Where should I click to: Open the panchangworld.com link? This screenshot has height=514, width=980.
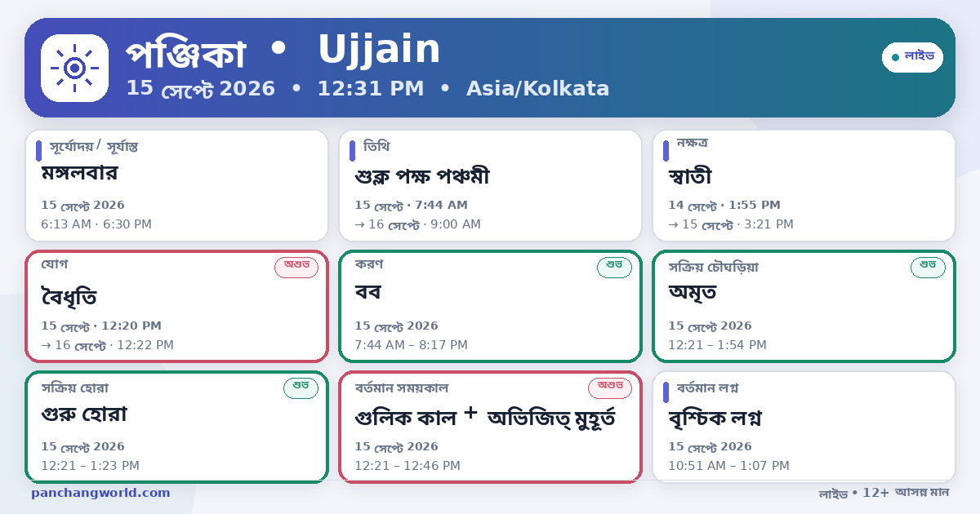(x=100, y=493)
